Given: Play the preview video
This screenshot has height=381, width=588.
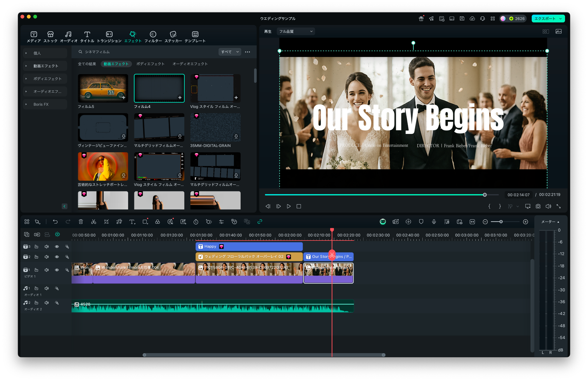Looking at the screenshot, I should [x=289, y=206].
